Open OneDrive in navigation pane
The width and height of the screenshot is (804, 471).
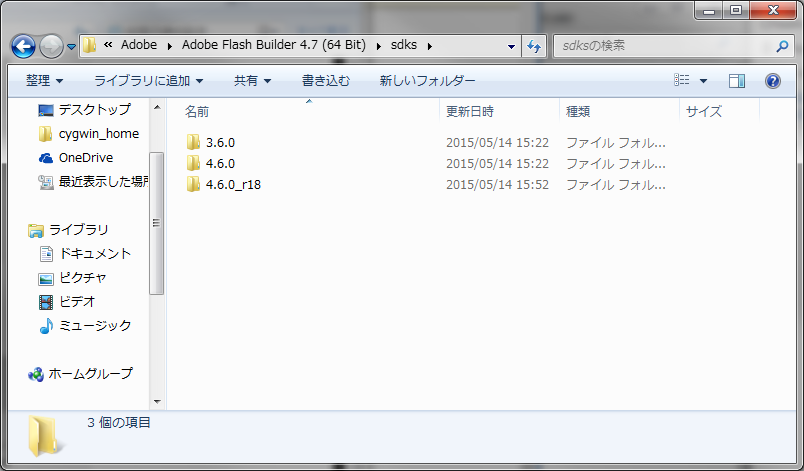click(86, 157)
